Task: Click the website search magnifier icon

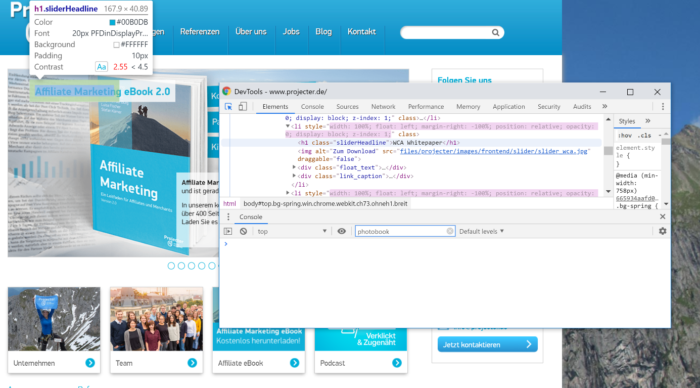Action: [496, 33]
